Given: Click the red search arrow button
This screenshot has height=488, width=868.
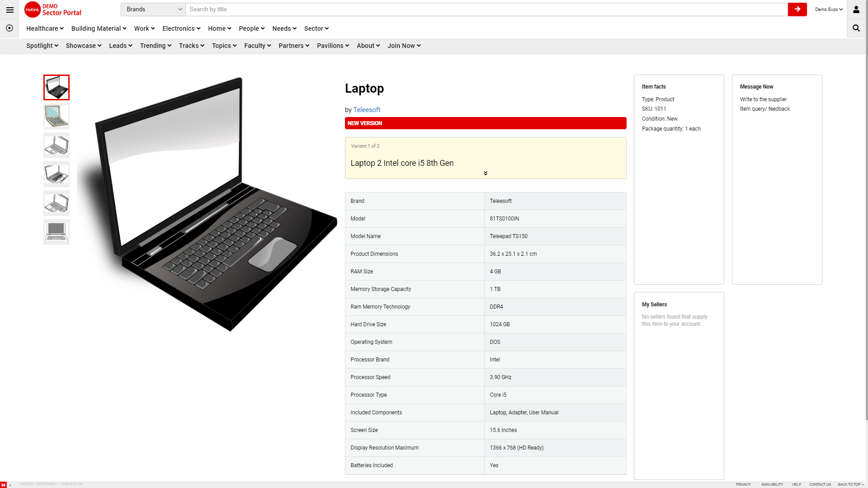Looking at the screenshot, I should [x=797, y=9].
